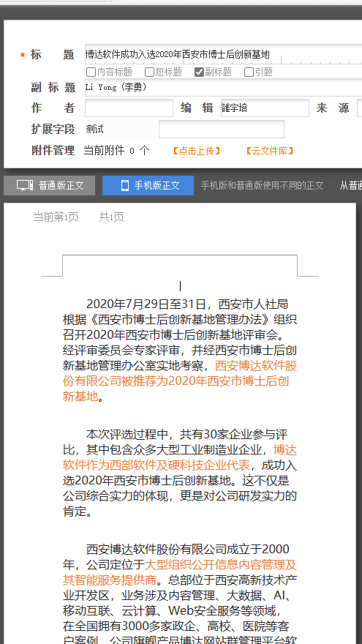Enable the 内容标题 checkbox
362x644 pixels.
click(91, 72)
